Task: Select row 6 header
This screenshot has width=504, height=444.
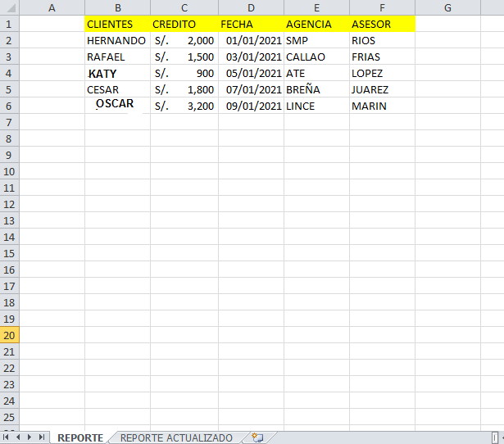Action: pyautogui.click(x=9, y=106)
